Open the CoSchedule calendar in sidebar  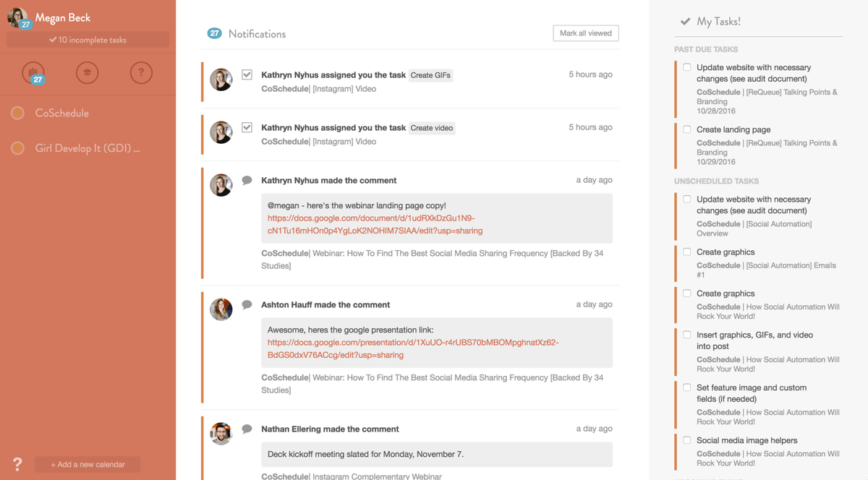[x=62, y=113]
